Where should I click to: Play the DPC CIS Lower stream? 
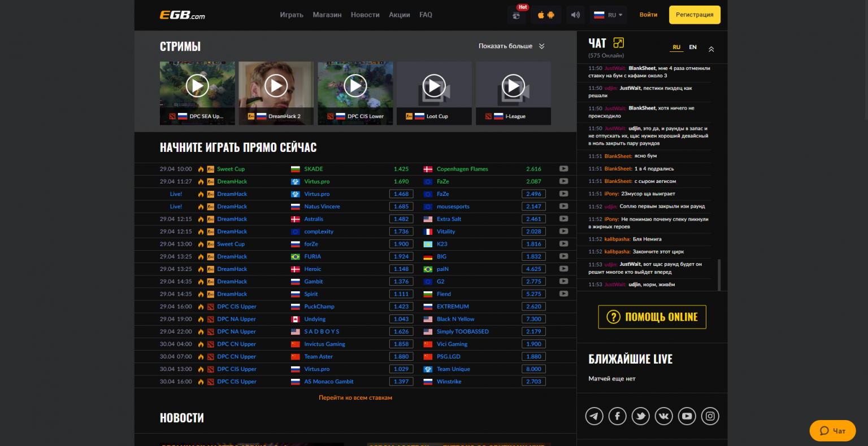coord(355,86)
